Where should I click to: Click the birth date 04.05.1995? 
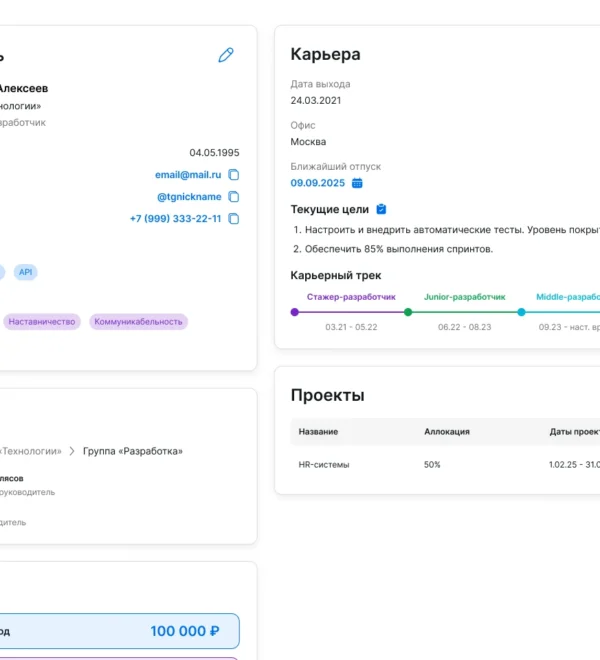[x=214, y=153]
